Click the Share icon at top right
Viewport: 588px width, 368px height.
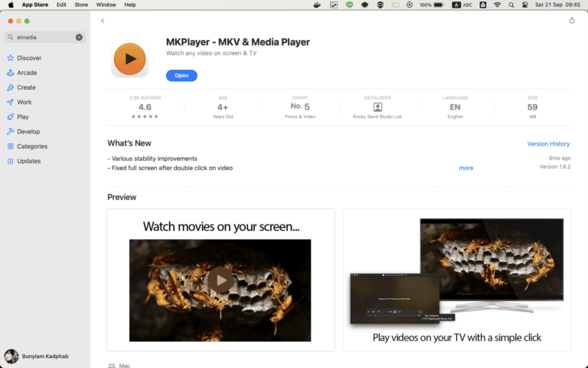coord(571,20)
